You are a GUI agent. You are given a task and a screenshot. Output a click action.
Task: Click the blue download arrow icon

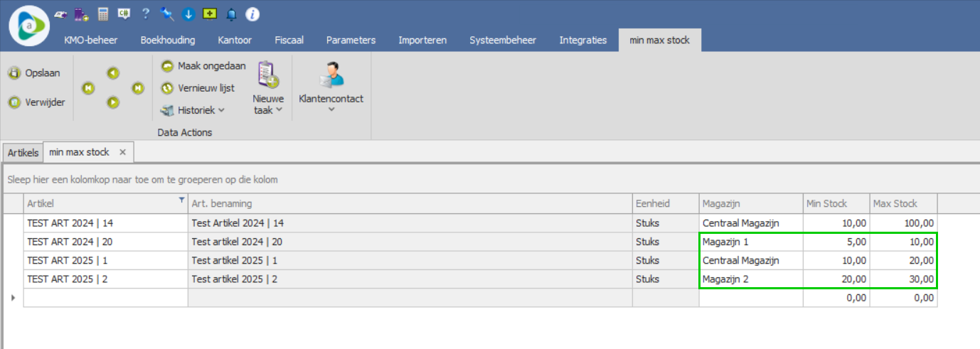coord(188,14)
